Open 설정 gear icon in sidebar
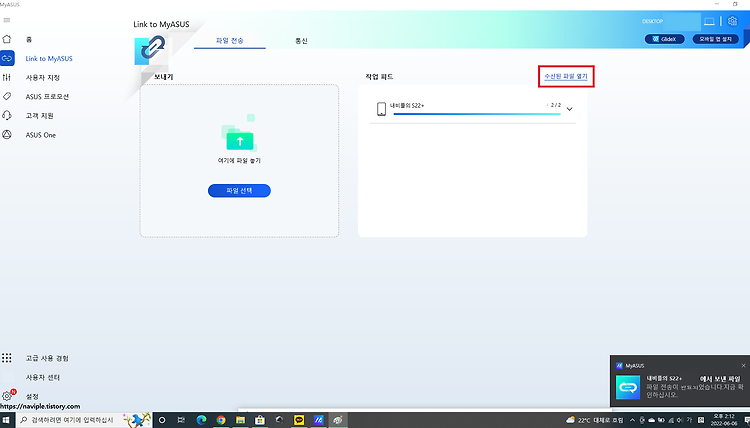This screenshot has height=428, width=750. 7,396
